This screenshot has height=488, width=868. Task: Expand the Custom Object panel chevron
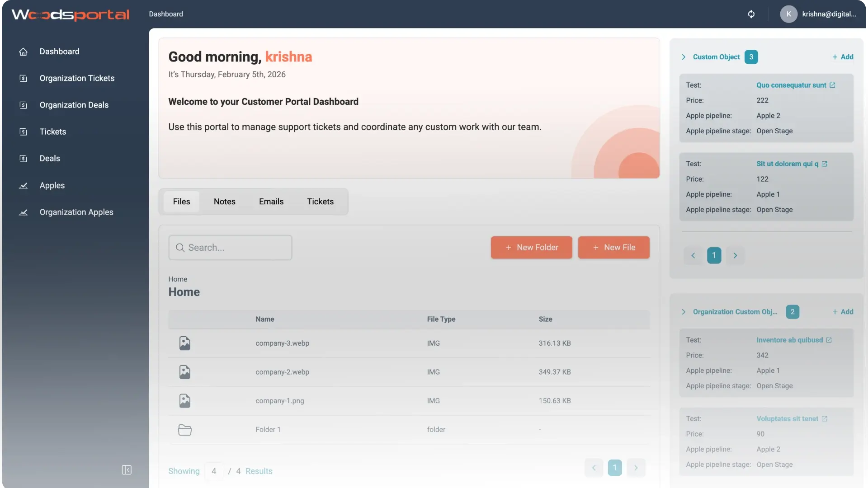(684, 57)
